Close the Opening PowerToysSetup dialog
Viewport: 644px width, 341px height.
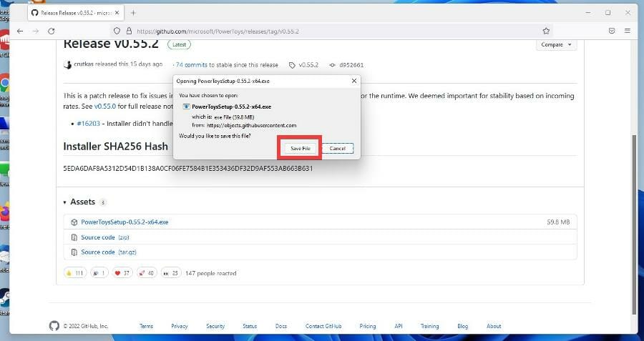pyautogui.click(x=354, y=81)
